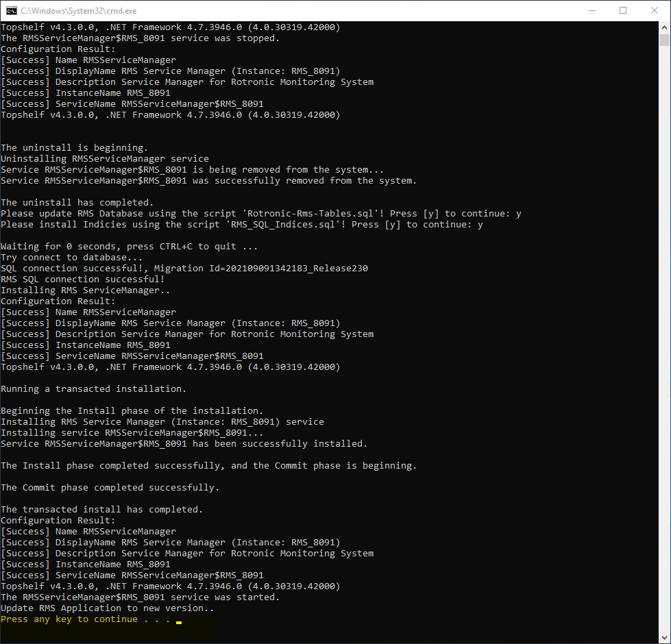Click the scrollbar up arrow
Image resolution: width=671 pixels, height=644 pixels.
click(x=664, y=27)
